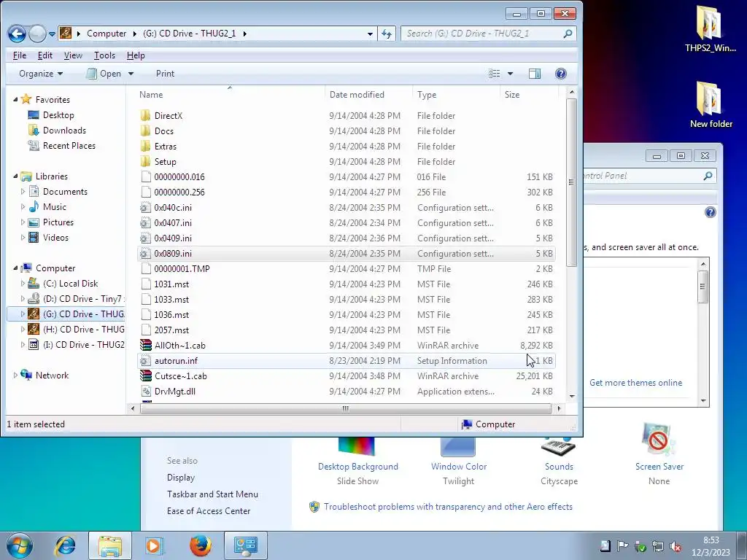747x560 pixels.
Task: Select Desktop under Favorites
Action: click(58, 114)
